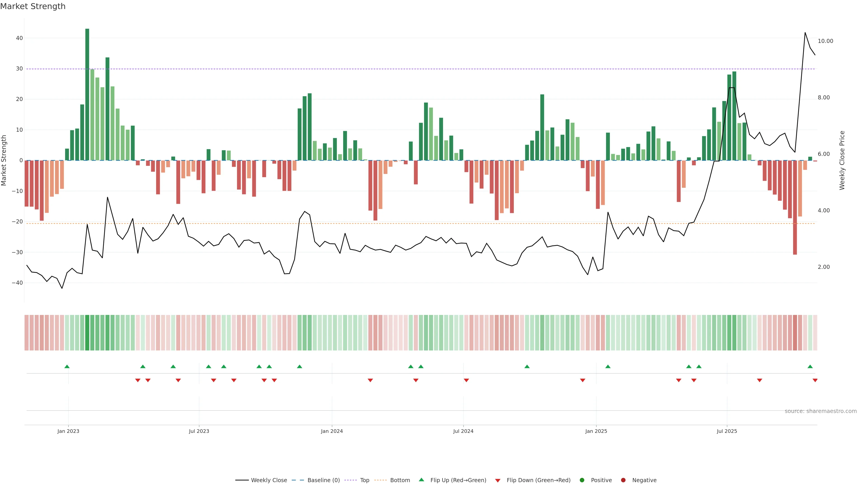Click the Flip Up green triangle legend icon
The height and width of the screenshot is (488, 868).
coord(421,480)
